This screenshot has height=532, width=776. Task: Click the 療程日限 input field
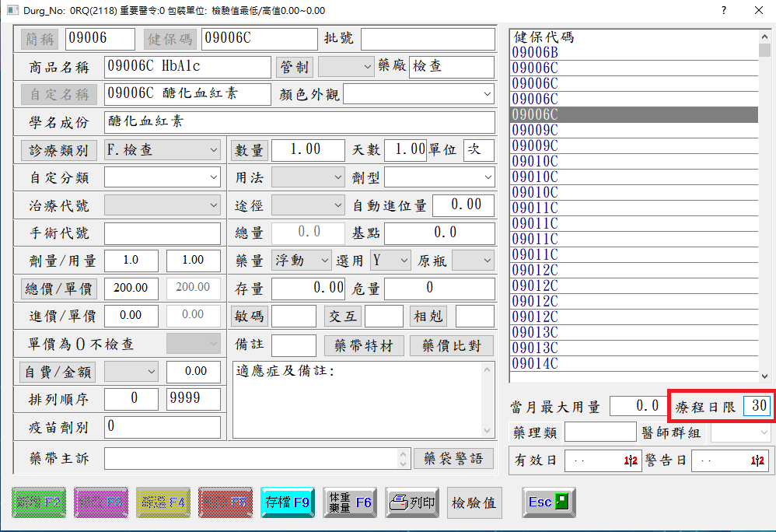[756, 406]
